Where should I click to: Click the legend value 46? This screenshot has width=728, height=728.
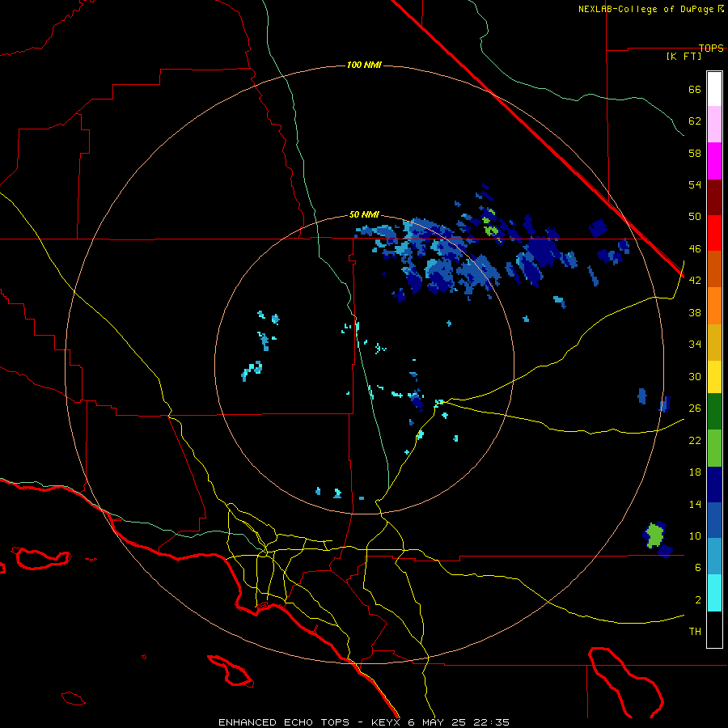[x=695, y=249]
